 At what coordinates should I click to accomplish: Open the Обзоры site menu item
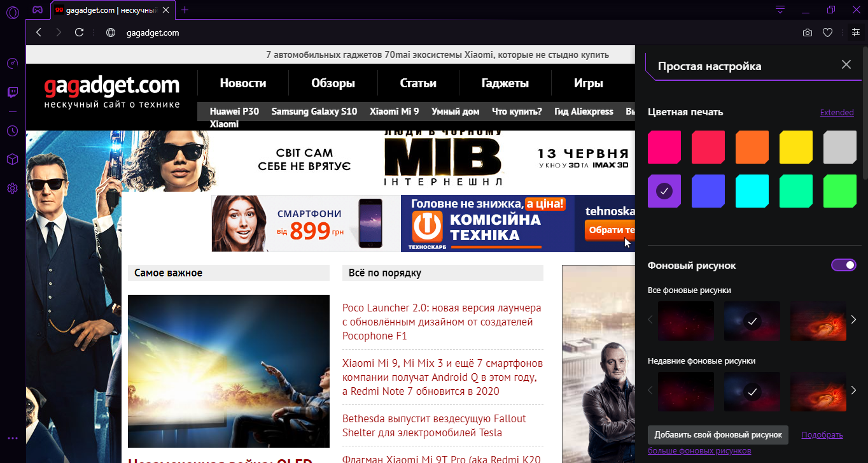333,83
